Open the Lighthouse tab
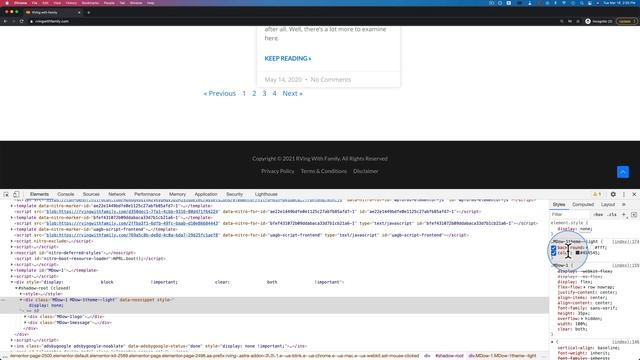Viewport: 640px width, 360px height. click(x=266, y=194)
